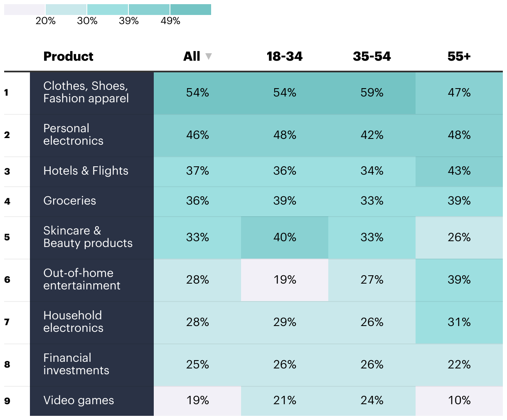The width and height of the screenshot is (507, 420).
Task: Select the 35-54 column header
Action: pyautogui.click(x=372, y=57)
